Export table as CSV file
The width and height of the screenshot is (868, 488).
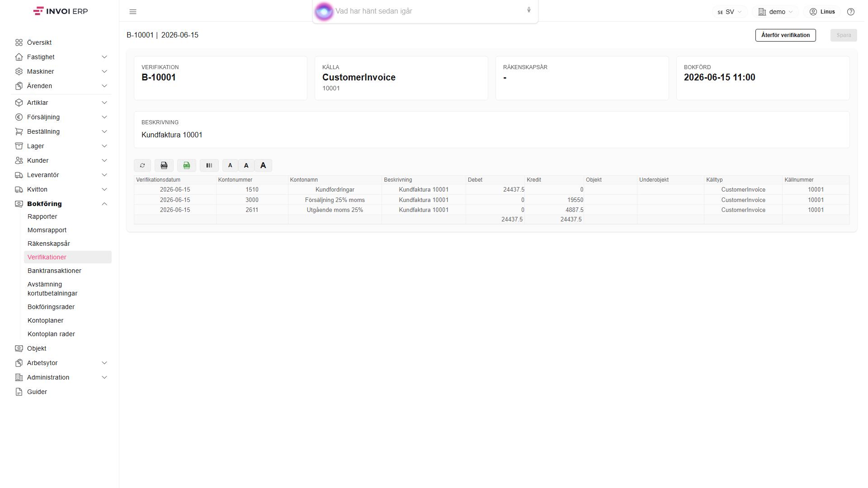click(x=164, y=165)
